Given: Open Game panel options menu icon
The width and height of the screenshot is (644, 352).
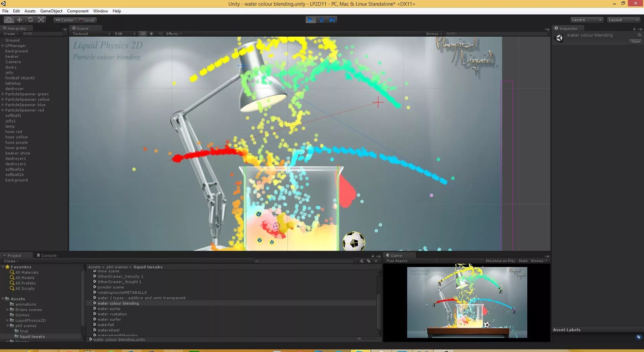Looking at the screenshot, I should tap(547, 256).
